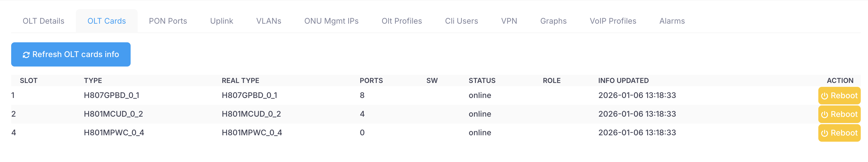
Task: Switch to the PON Ports tab
Action: pos(168,21)
